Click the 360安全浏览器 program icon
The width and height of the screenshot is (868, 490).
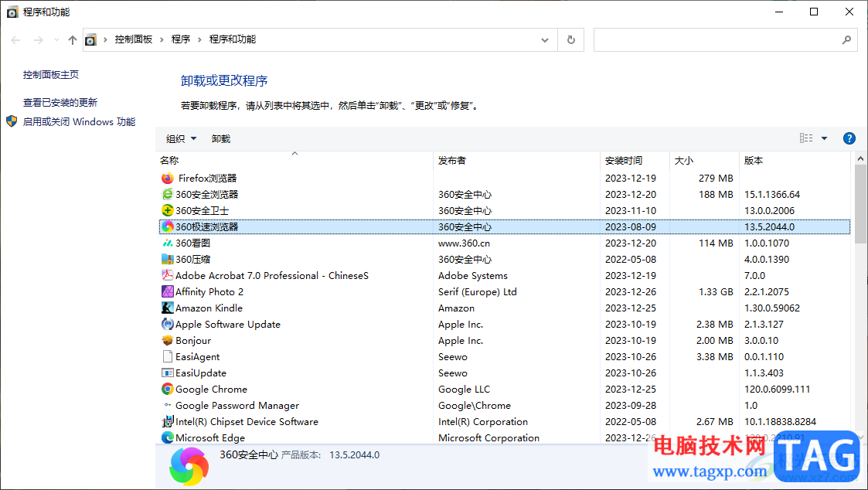[167, 194]
